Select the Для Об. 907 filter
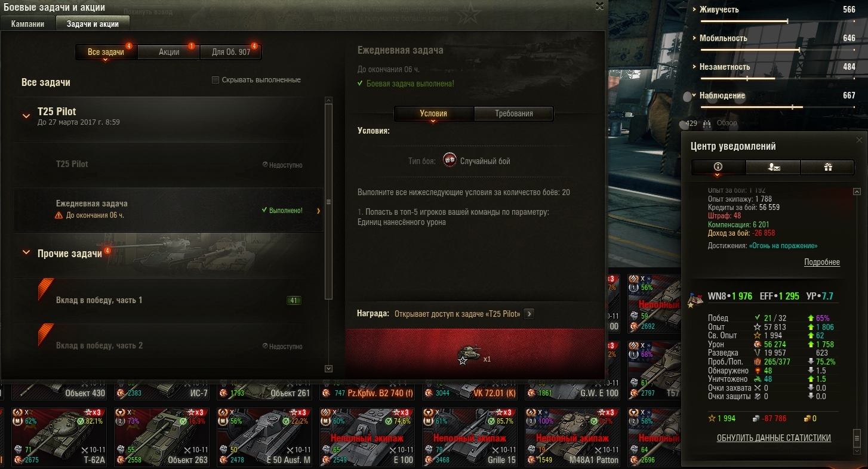Screen dimensions: 868x469 click(231, 52)
